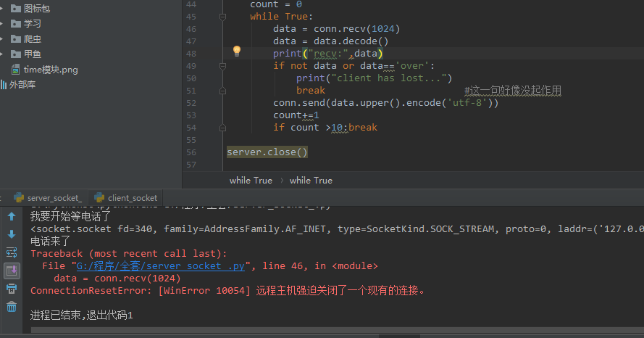The image size is (644, 338).
Task: Select the 甲鱼 folder
Action: coord(32,54)
